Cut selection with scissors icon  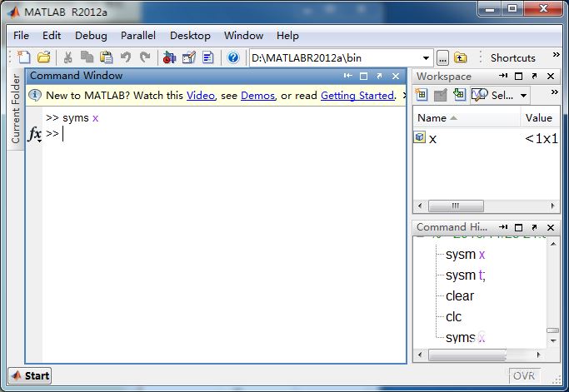tap(67, 57)
